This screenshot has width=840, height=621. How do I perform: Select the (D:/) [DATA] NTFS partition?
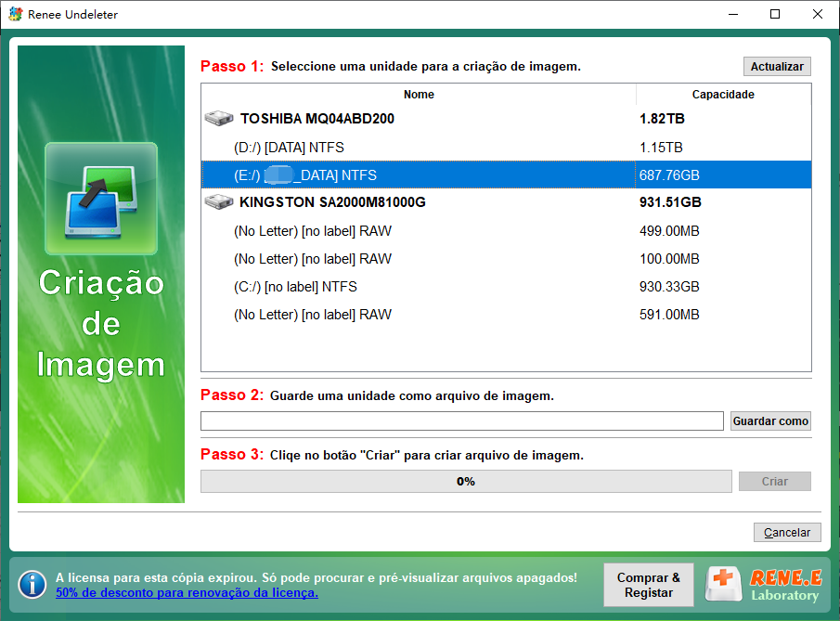coord(506,148)
